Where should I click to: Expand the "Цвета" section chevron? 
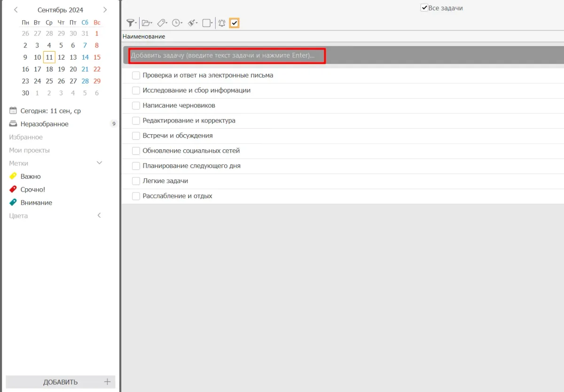coord(99,215)
